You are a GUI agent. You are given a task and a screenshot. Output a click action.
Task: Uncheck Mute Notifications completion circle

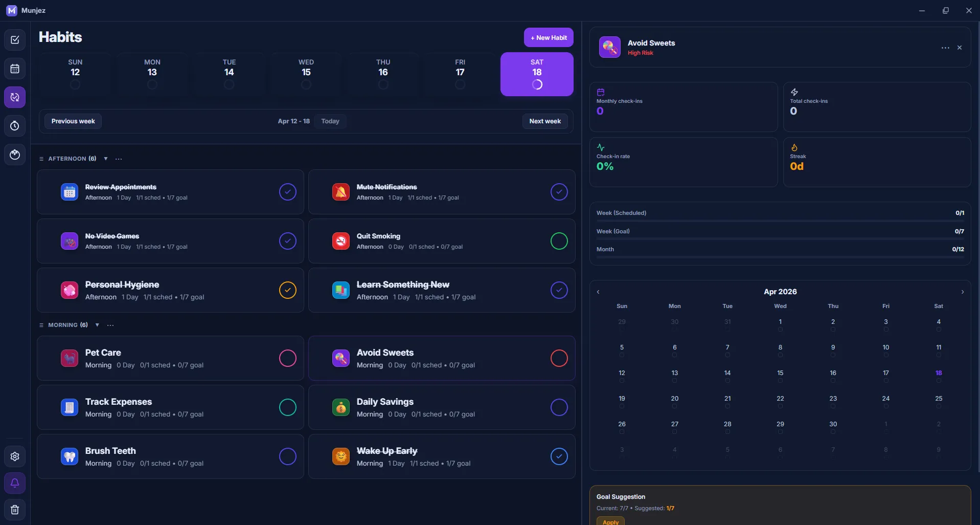(x=559, y=192)
